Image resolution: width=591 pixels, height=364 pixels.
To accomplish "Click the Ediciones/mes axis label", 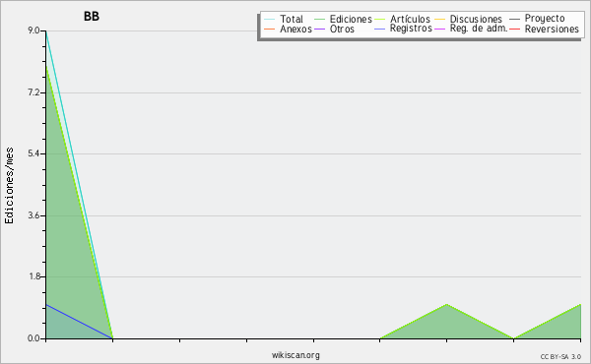I will pyautogui.click(x=9, y=186).
